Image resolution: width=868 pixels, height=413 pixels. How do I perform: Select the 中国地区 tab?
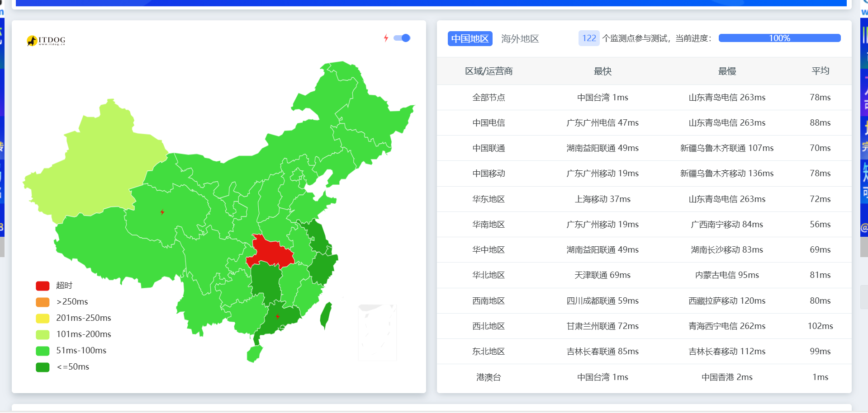(x=470, y=38)
